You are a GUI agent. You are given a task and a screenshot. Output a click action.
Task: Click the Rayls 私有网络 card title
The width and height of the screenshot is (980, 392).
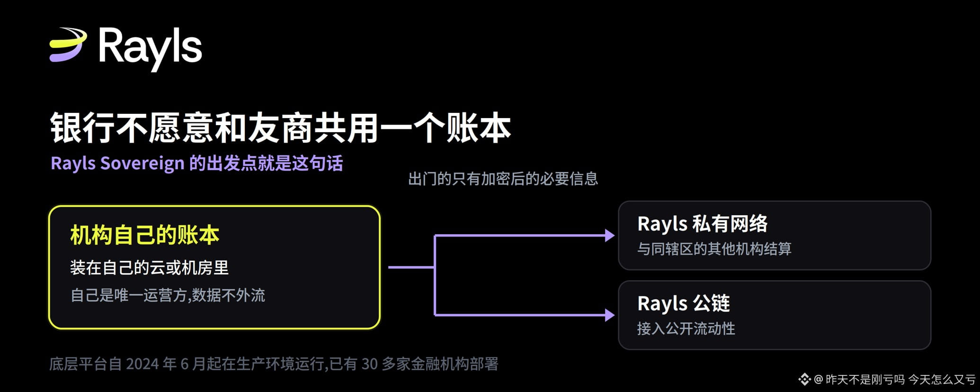703,224
